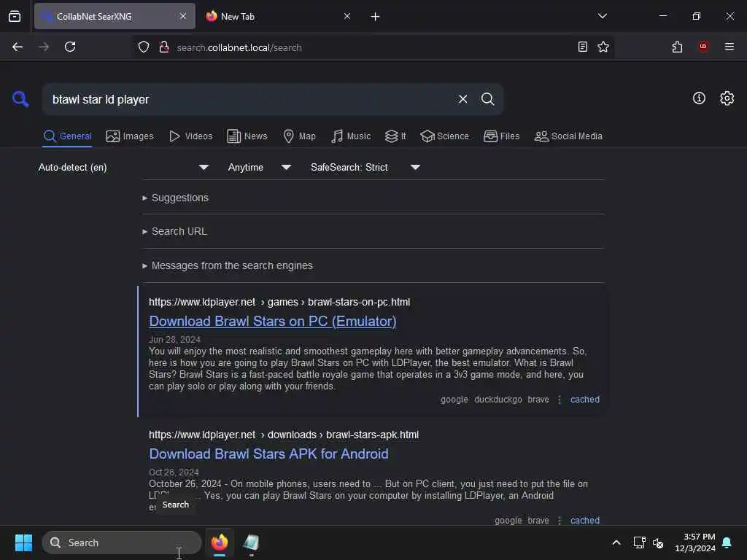
Task: Click 'Jun 28, 2024' result date
Action: click(x=175, y=340)
